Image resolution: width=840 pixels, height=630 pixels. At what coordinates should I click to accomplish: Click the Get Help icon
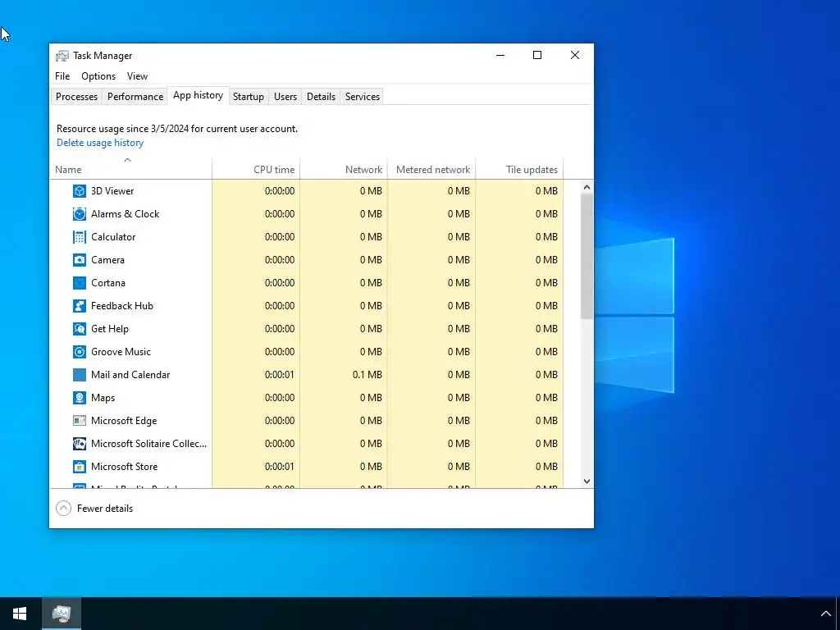tap(80, 329)
